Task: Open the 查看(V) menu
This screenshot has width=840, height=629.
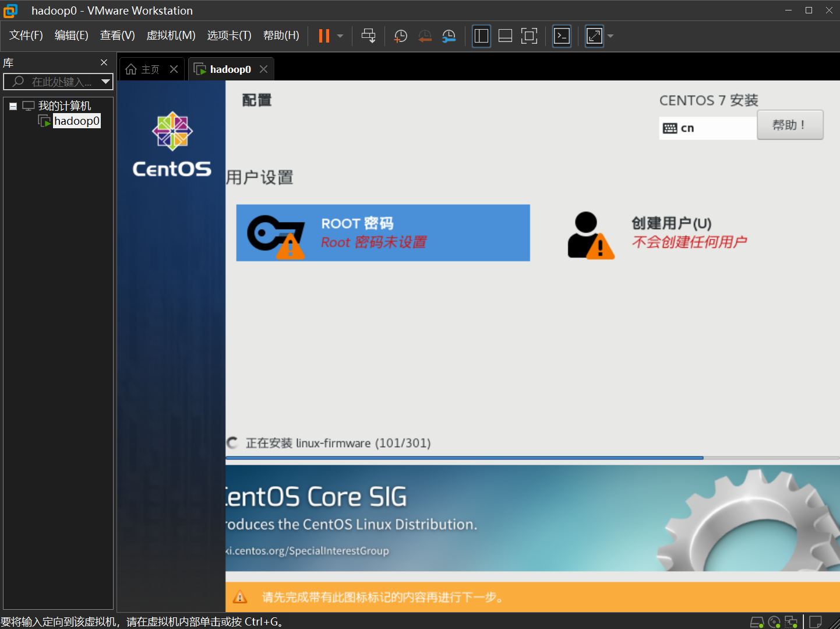Action: click(118, 36)
